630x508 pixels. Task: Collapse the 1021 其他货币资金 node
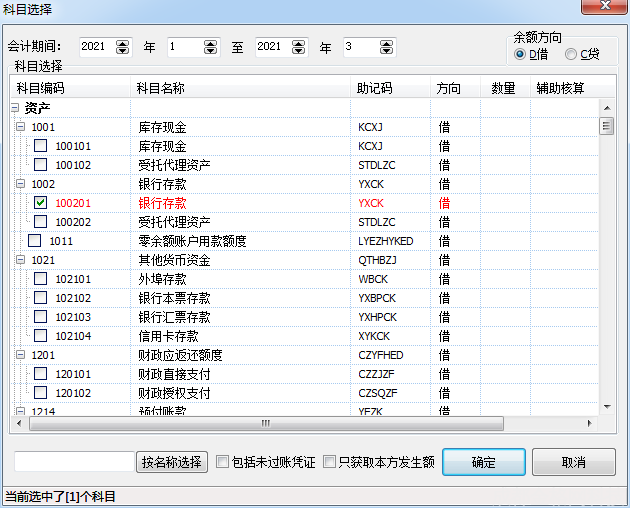[x=21, y=260]
